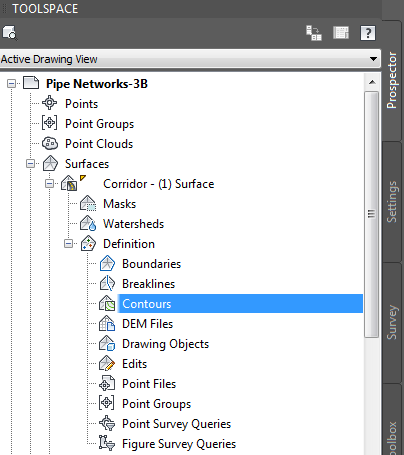Switch to the Settings tab

tap(392, 202)
